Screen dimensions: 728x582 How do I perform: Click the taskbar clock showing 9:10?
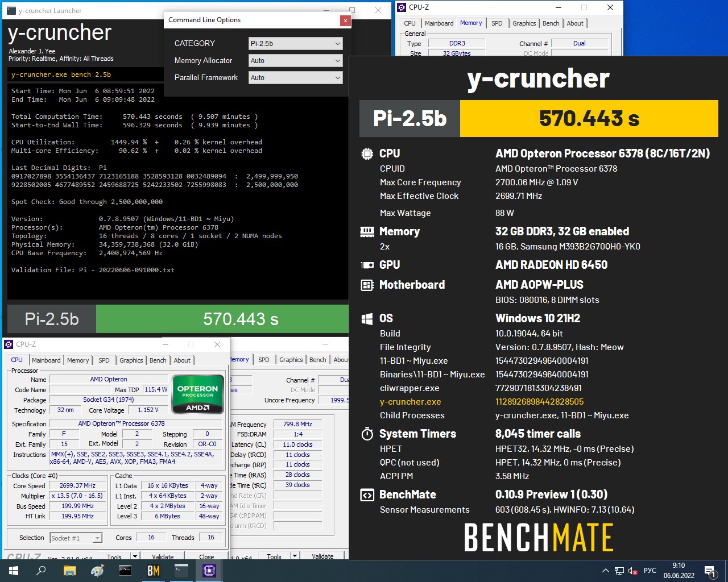(679, 571)
